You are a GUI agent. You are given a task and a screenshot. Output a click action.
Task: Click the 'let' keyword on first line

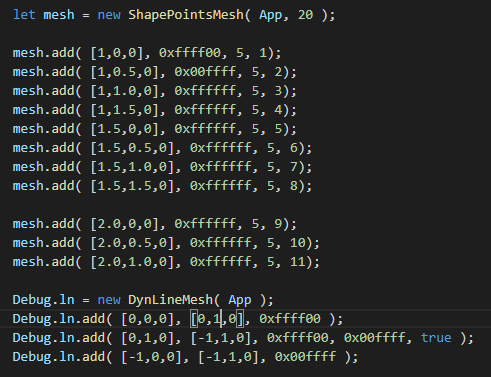24,15
